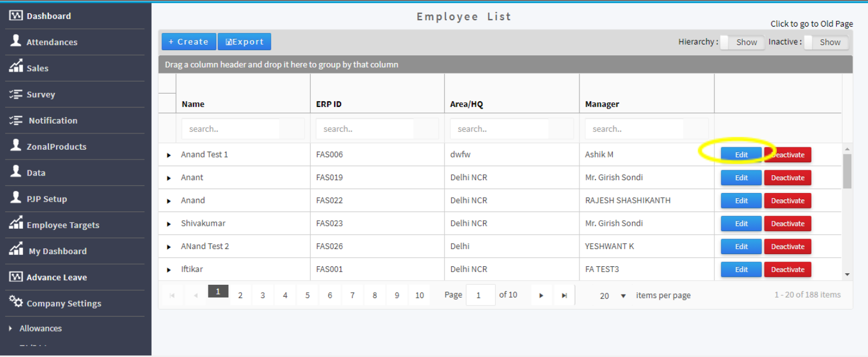This screenshot has height=357, width=868.
Task: Deactivate the Iftikar employee
Action: click(x=788, y=269)
